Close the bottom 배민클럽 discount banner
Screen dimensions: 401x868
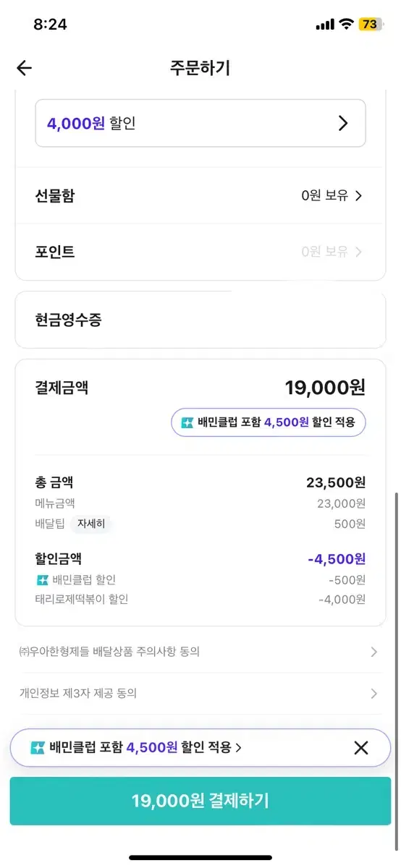(x=361, y=748)
